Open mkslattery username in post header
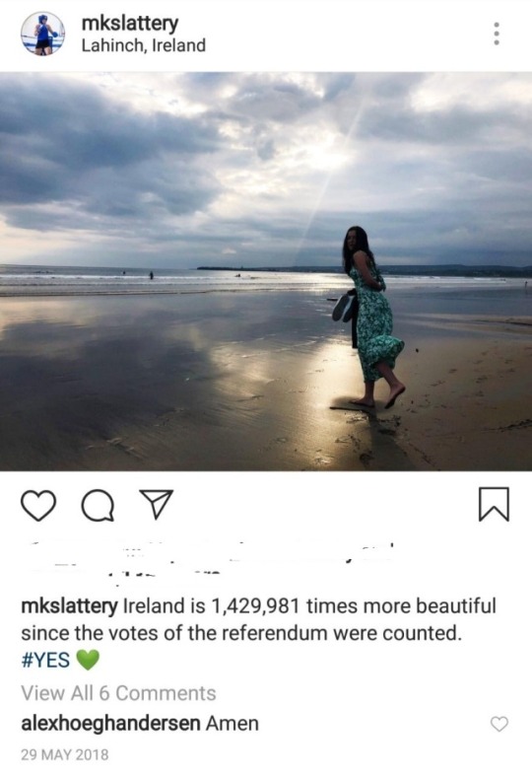The height and width of the screenshot is (777, 532). point(130,24)
